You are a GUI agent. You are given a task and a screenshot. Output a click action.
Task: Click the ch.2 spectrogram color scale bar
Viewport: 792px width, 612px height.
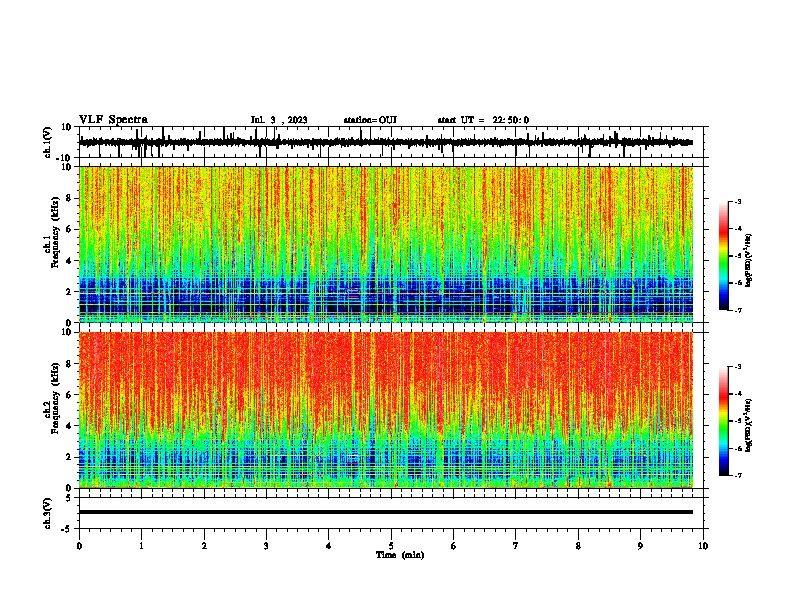[723, 421]
